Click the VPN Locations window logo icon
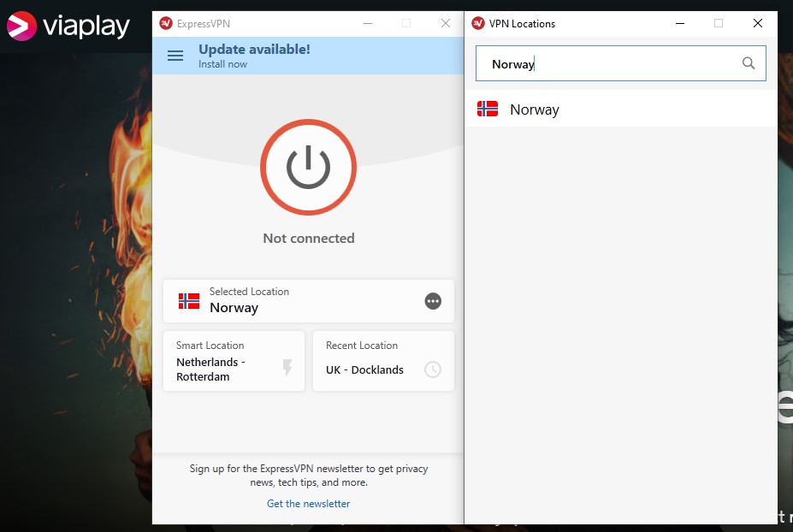 click(478, 23)
